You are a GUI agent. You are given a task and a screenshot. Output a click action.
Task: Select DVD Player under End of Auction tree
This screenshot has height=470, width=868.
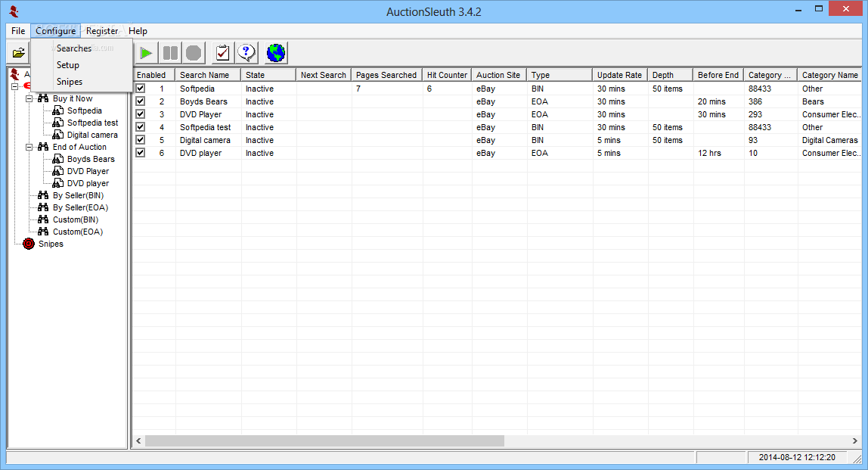pos(88,171)
